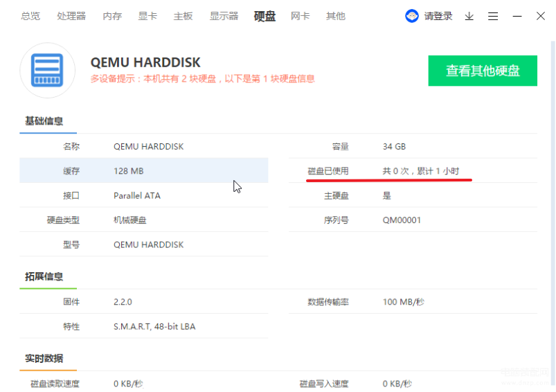Image resolution: width=556 pixels, height=392 pixels.
Task: Click the 固件 value 2.2.0
Action: [x=123, y=302]
